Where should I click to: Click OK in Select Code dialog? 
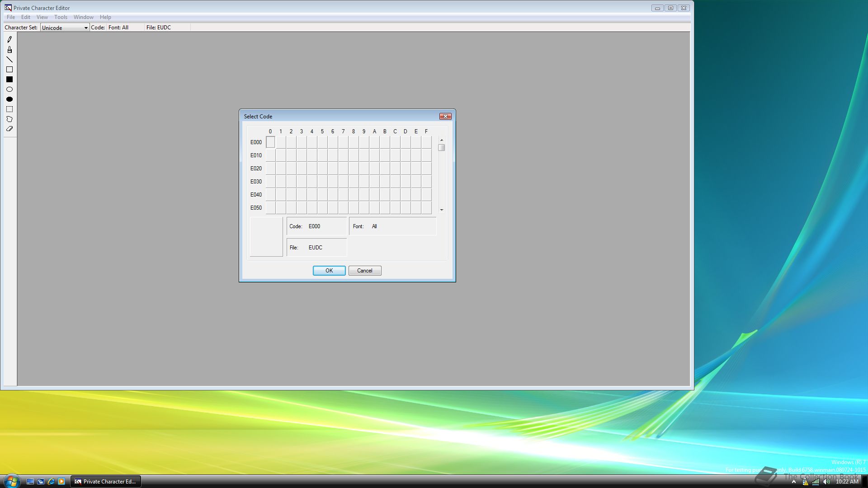pyautogui.click(x=329, y=271)
